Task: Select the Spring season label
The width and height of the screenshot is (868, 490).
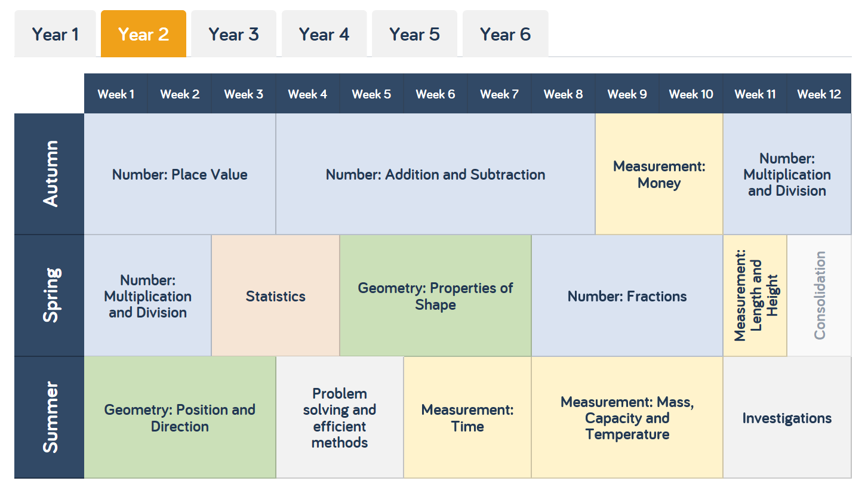Action: click(48, 295)
